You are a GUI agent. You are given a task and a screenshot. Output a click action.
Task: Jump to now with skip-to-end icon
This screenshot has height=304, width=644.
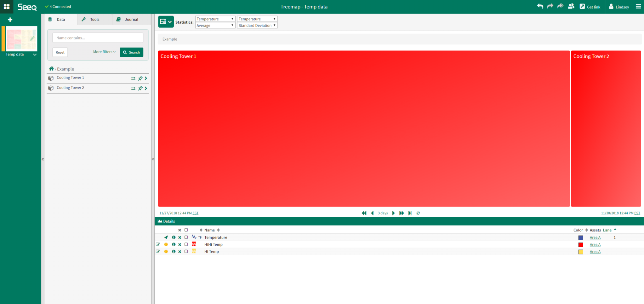pos(410,213)
